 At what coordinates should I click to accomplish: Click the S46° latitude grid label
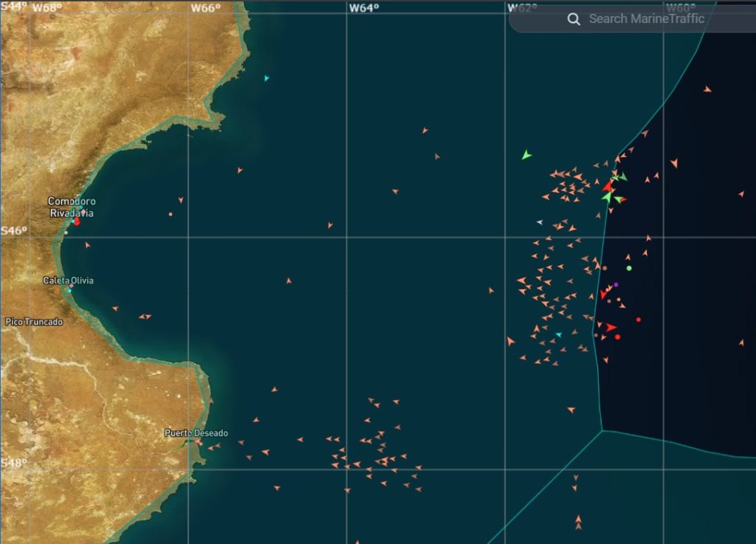pos(13,230)
